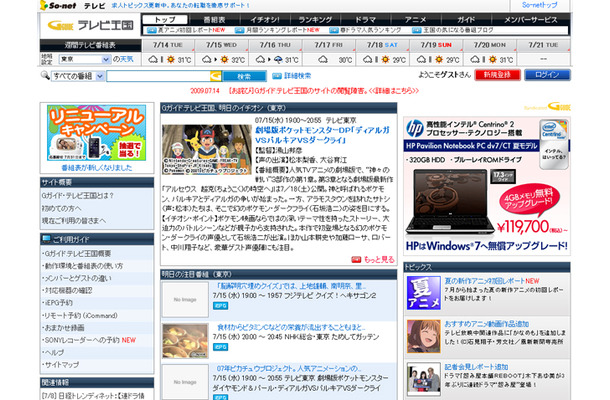Open リモート予約 (iCommand) guide item
The image size is (610, 400).
click(x=80, y=316)
